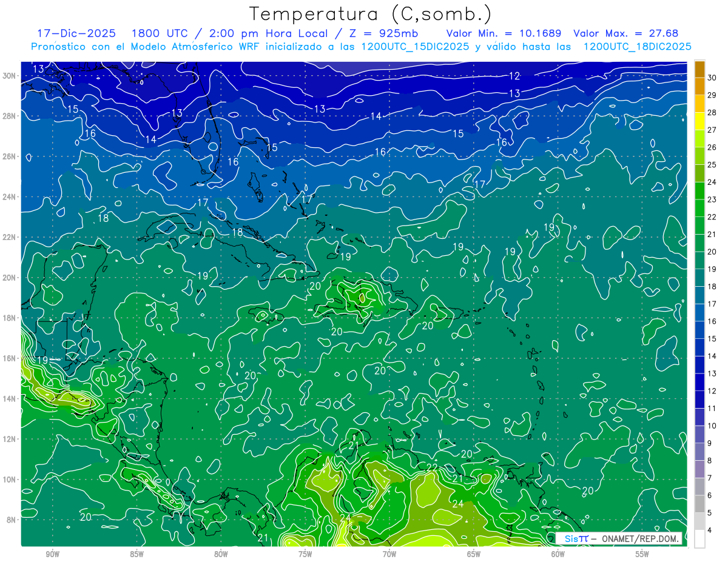Click the white bottom colorbar swatch
728x562 pixels.
[699, 539]
